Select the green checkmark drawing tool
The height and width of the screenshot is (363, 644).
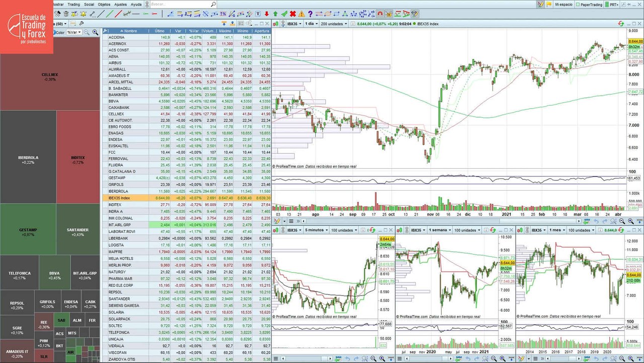click(283, 14)
